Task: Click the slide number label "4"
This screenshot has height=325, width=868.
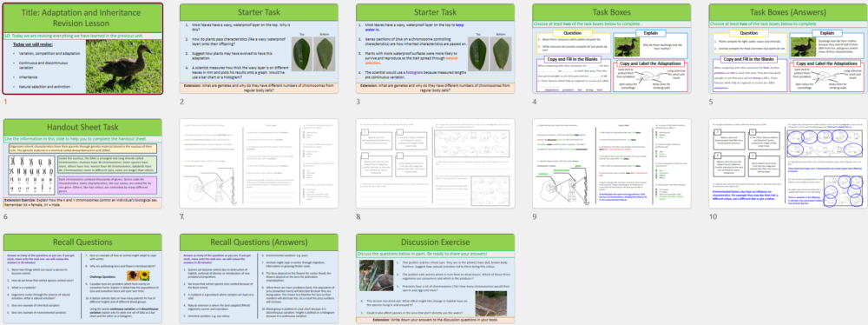Action: tap(535, 102)
